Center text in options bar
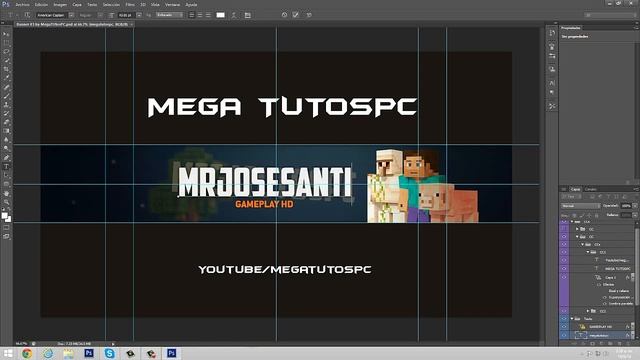This screenshot has height=360, width=640. [200, 15]
